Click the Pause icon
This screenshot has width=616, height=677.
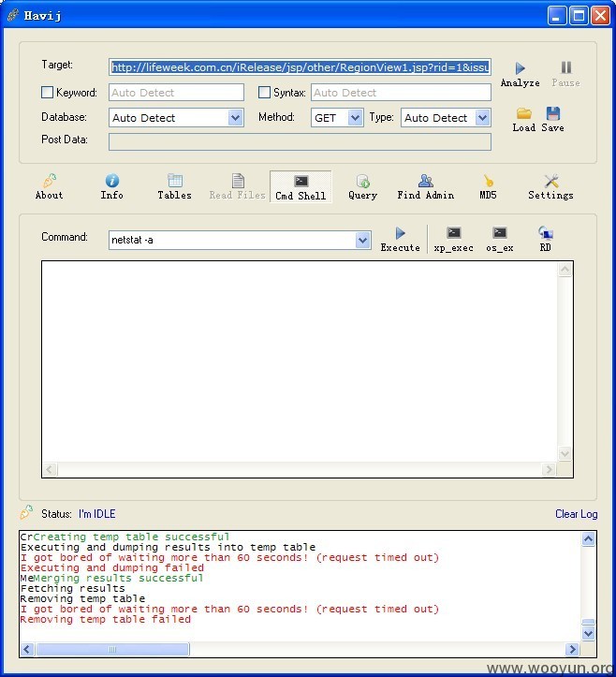click(x=566, y=67)
